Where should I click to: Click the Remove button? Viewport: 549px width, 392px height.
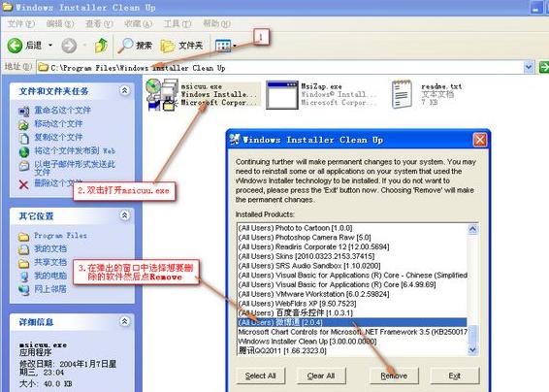(394, 376)
